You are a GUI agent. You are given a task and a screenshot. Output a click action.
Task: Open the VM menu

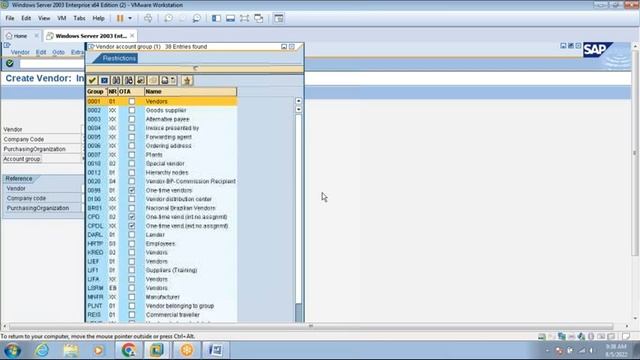point(62,18)
